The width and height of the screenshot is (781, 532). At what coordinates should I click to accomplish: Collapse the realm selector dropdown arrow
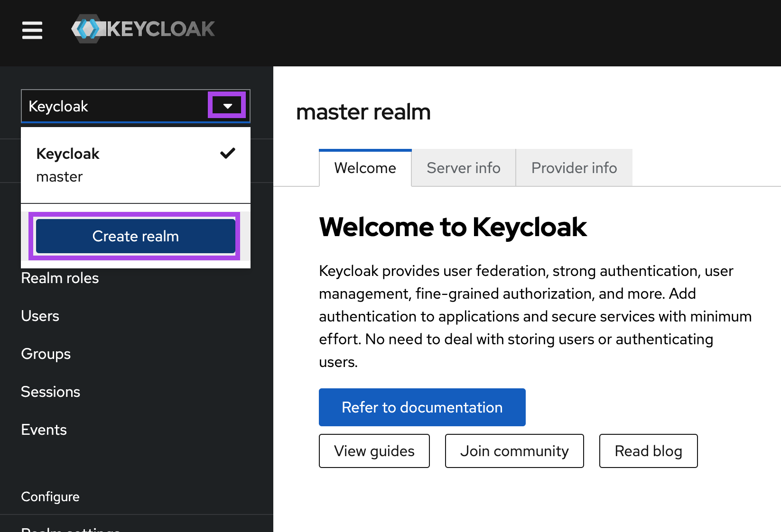(x=227, y=106)
